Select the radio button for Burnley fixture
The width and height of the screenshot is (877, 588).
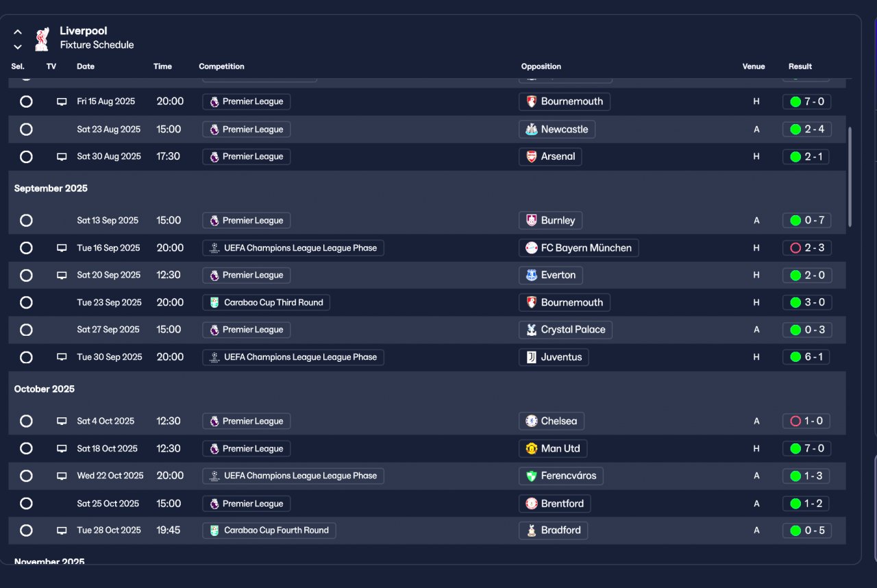[26, 221]
